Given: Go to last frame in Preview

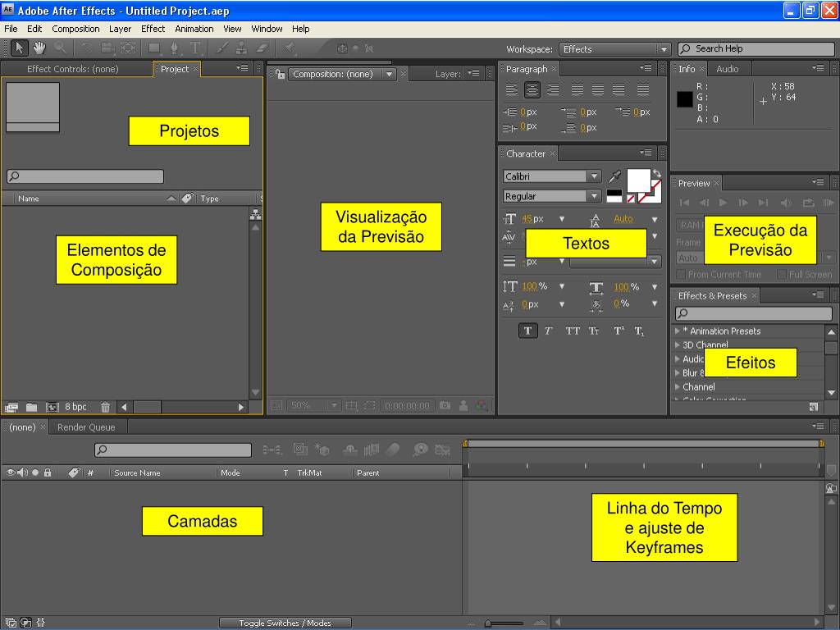Looking at the screenshot, I should pos(764,203).
